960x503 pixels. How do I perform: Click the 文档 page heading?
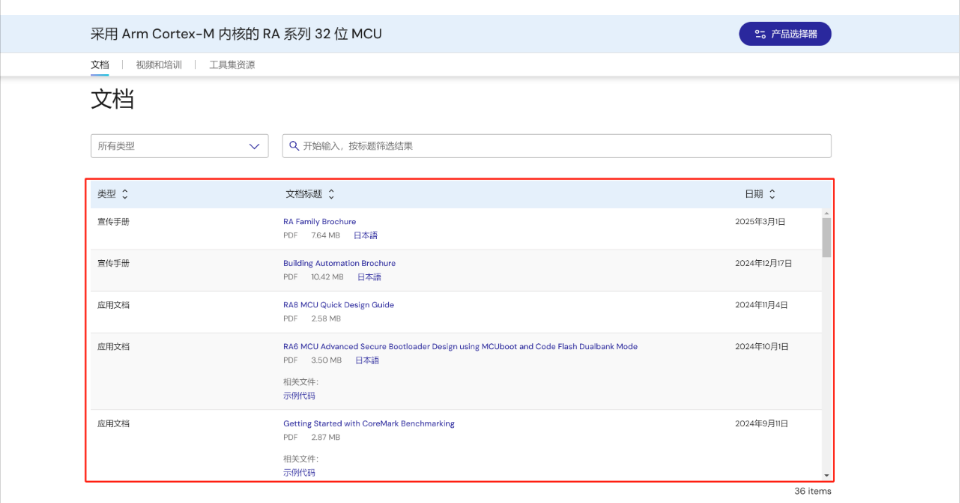(x=112, y=99)
